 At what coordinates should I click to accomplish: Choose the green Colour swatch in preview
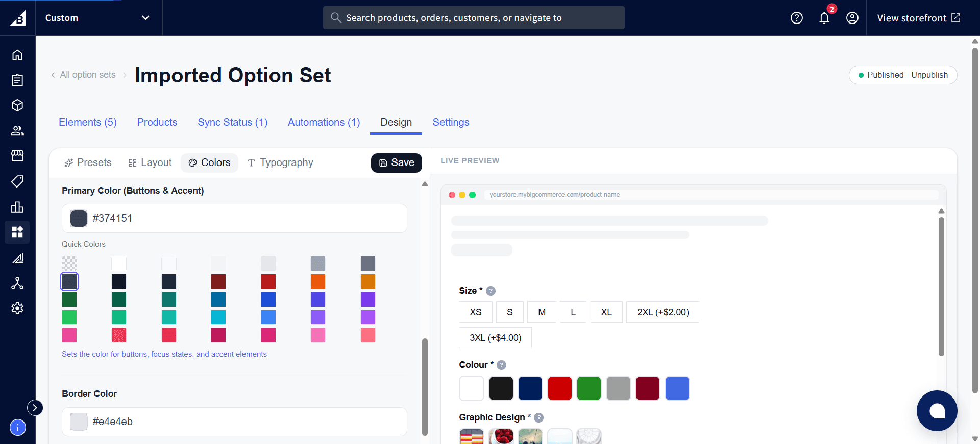point(589,388)
